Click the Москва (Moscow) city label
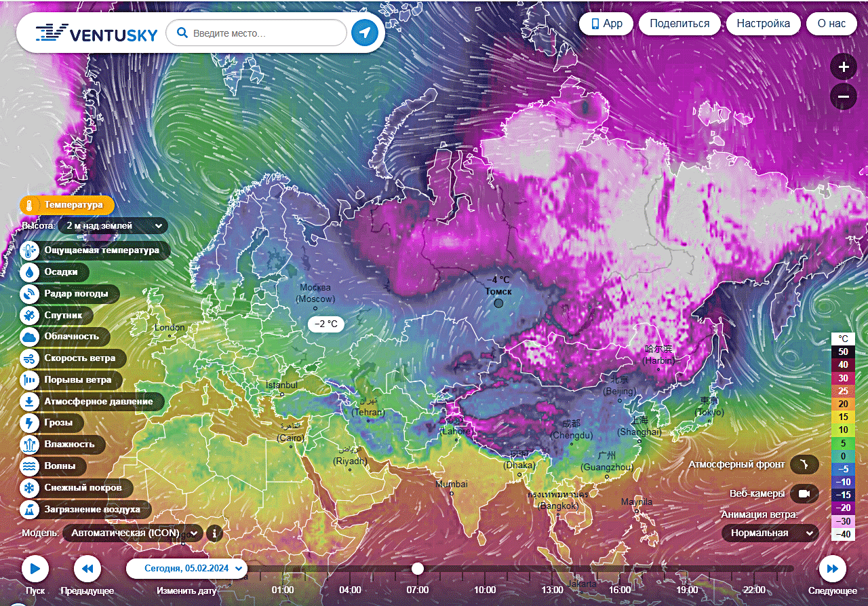This screenshot has height=606, width=868. point(317,292)
